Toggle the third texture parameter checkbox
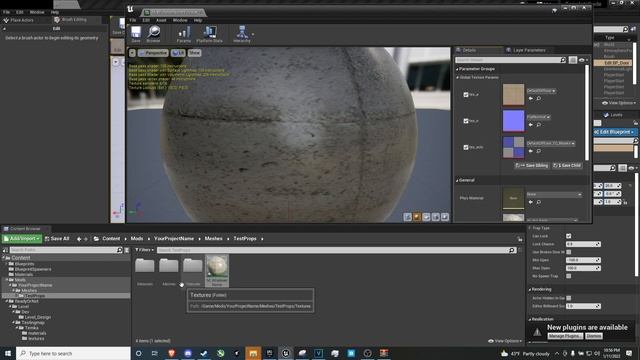This screenshot has height=360, width=640. point(466,147)
